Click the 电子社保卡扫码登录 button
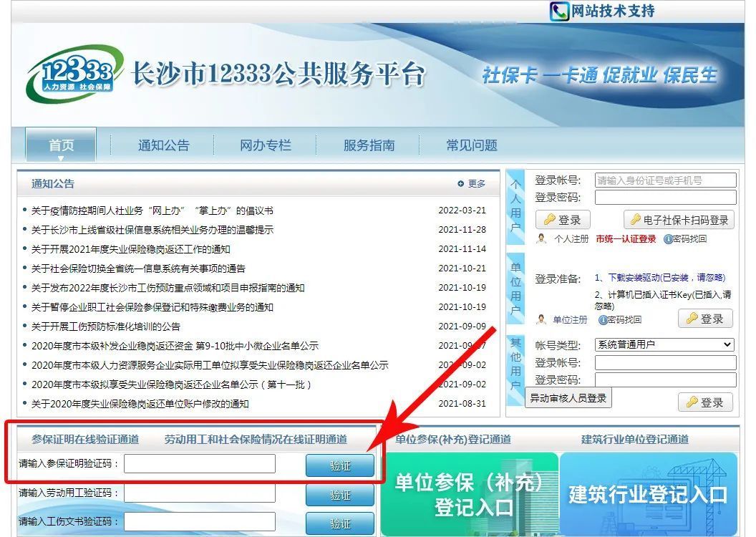756x537 pixels. click(679, 219)
